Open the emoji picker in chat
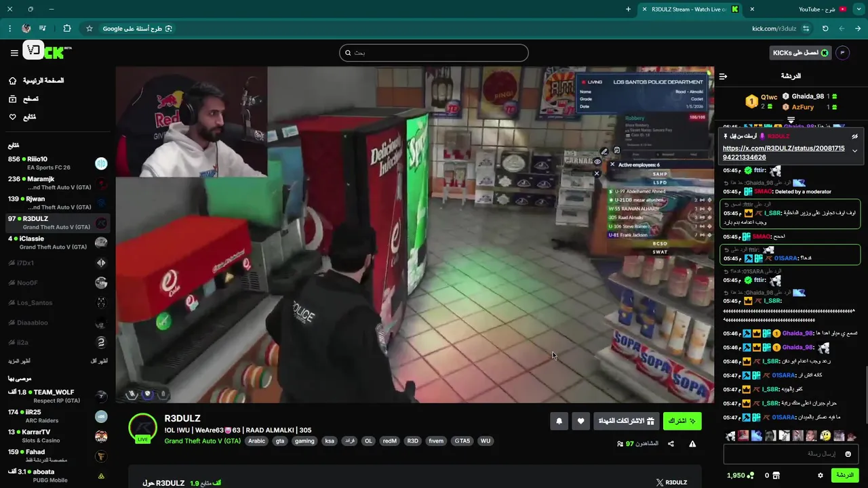 pos(848,453)
